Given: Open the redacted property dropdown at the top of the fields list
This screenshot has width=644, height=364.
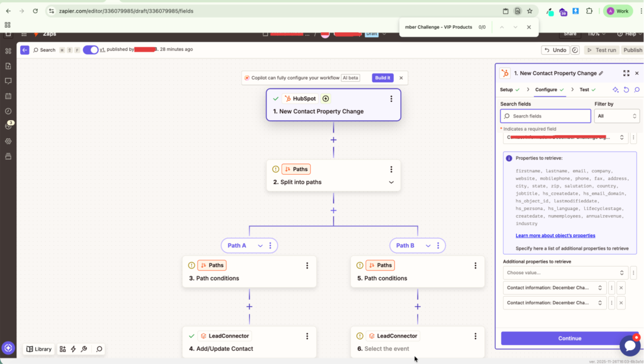Looking at the screenshot, I should pyautogui.click(x=565, y=138).
